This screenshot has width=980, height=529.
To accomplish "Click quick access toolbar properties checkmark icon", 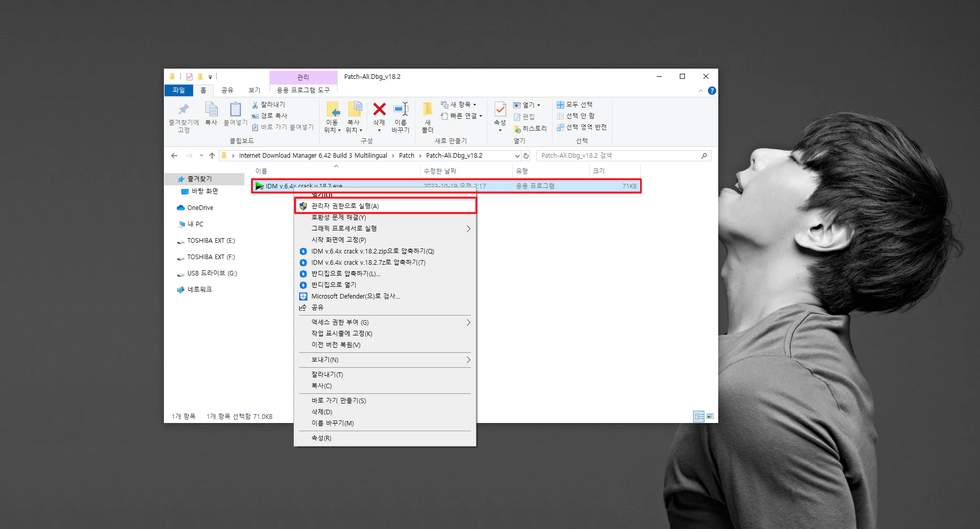I will coord(189,76).
